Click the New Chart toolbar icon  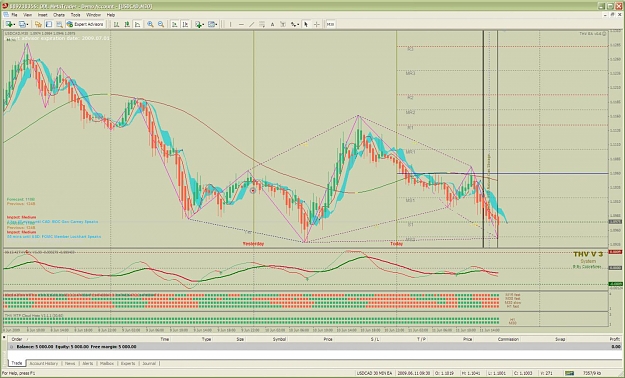coord(9,24)
